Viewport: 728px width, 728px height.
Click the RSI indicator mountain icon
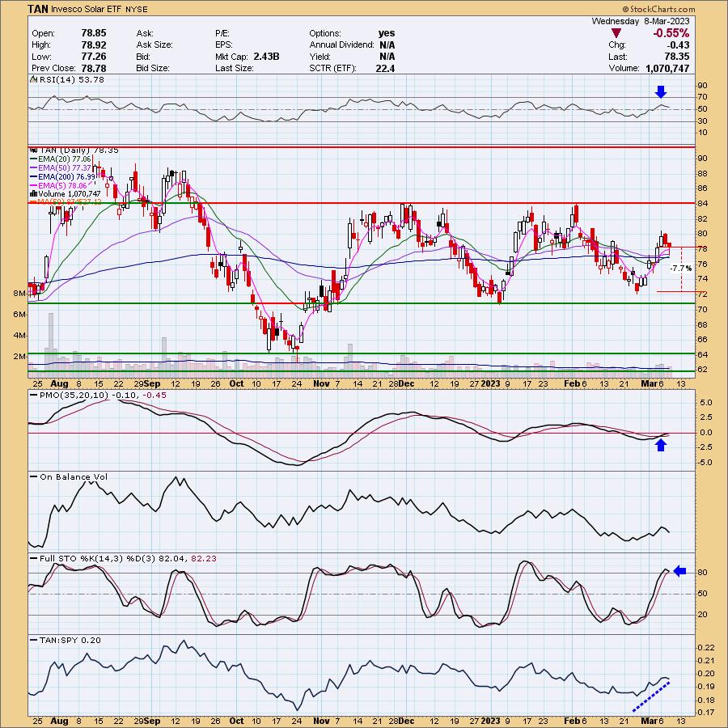click(x=33, y=80)
